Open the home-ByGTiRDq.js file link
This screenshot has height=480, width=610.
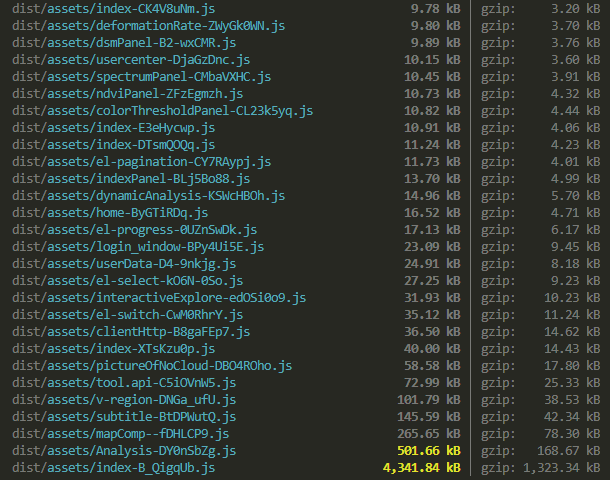click(x=110, y=212)
